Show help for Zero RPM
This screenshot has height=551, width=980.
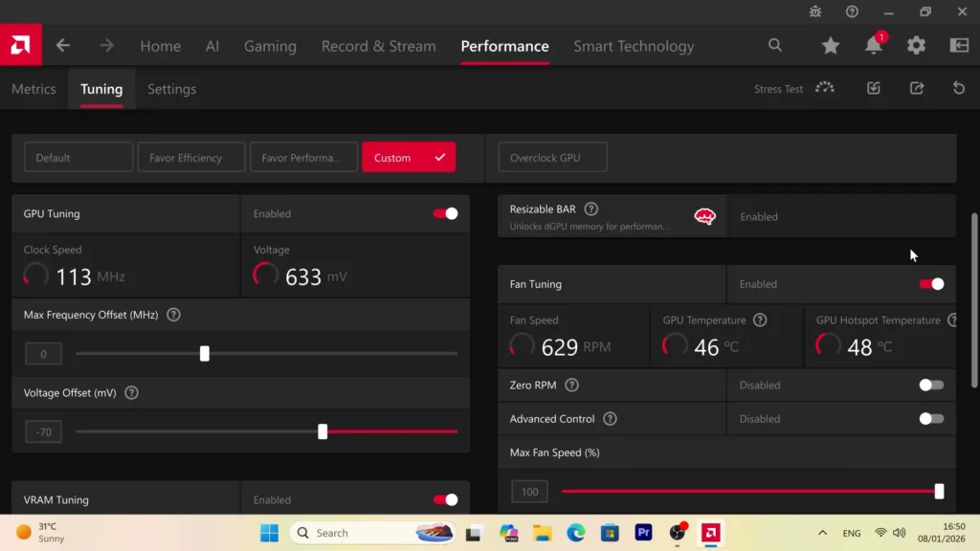(x=571, y=386)
